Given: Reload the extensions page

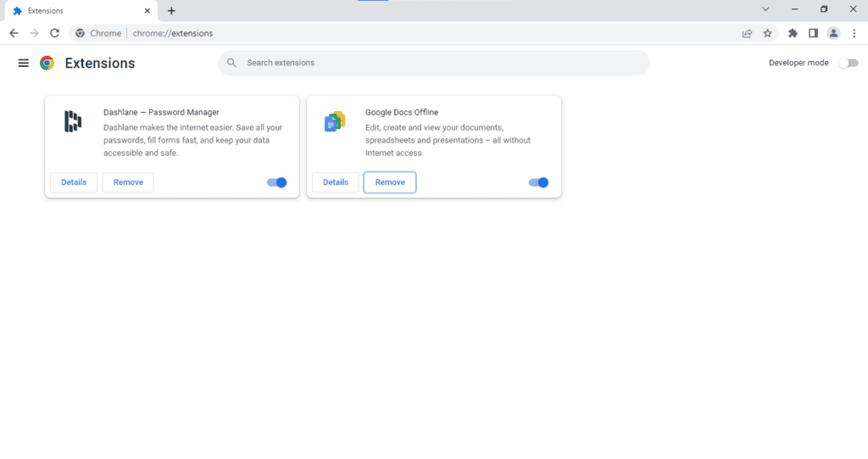Looking at the screenshot, I should [55, 33].
